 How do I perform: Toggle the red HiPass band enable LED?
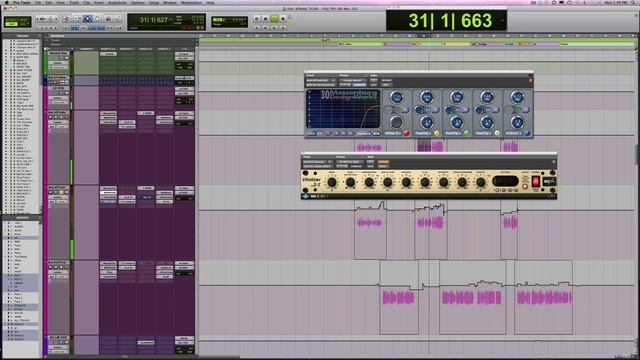407,133
